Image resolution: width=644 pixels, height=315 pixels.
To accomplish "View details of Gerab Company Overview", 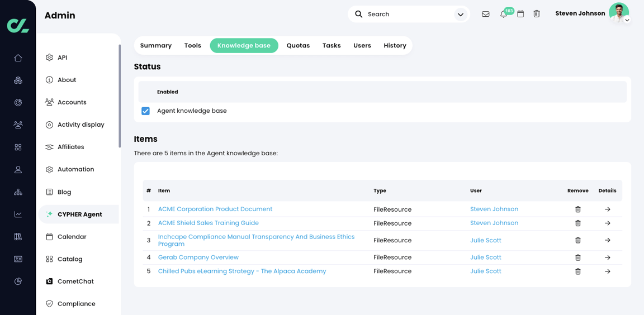I will pyautogui.click(x=608, y=257).
